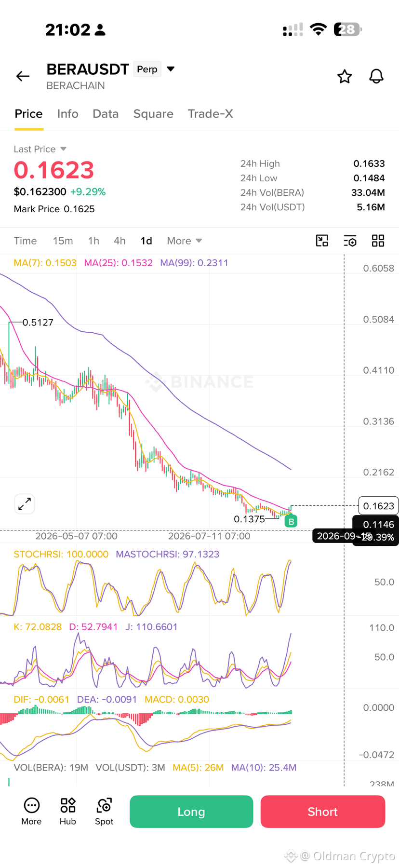
Task: Tap the MACD: 0.0030 label
Action: 177,699
